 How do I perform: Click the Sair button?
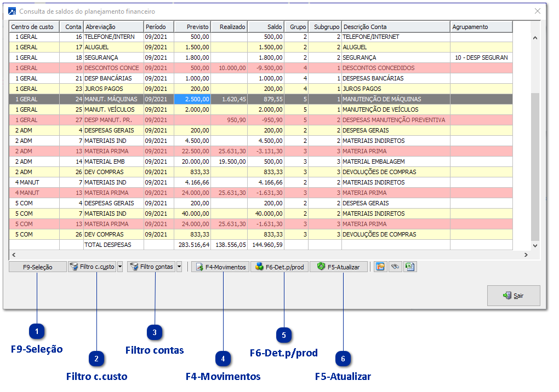tap(514, 296)
